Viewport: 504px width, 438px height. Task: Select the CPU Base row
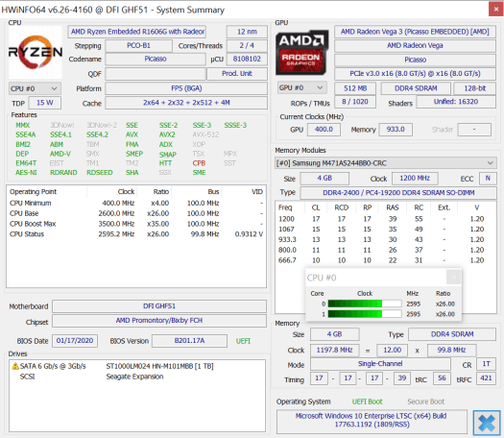pos(136,213)
